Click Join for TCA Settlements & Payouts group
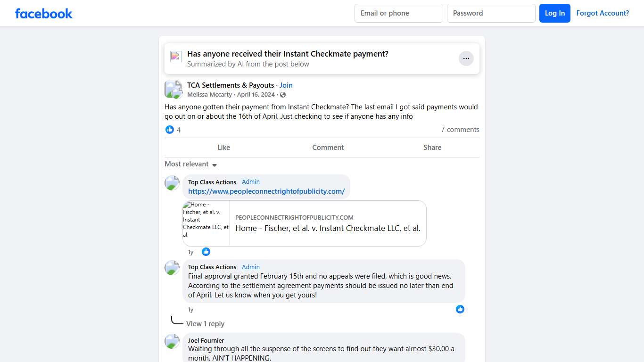 (286, 85)
